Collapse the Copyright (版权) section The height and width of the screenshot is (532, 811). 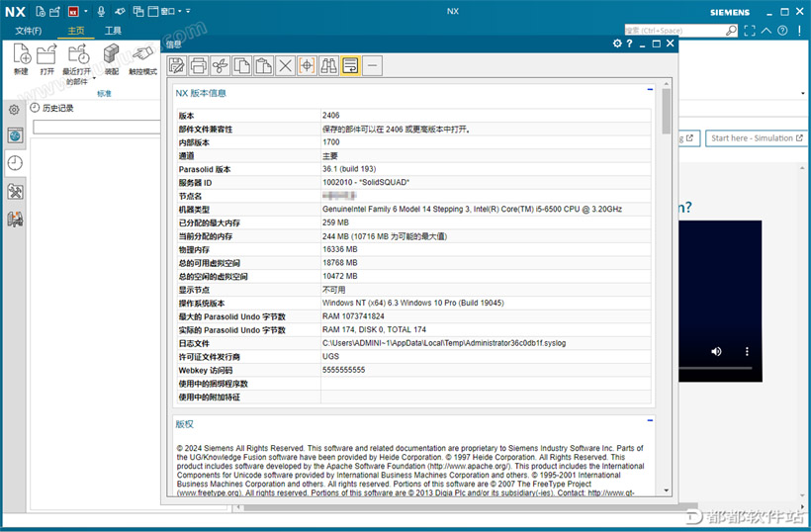click(x=650, y=420)
